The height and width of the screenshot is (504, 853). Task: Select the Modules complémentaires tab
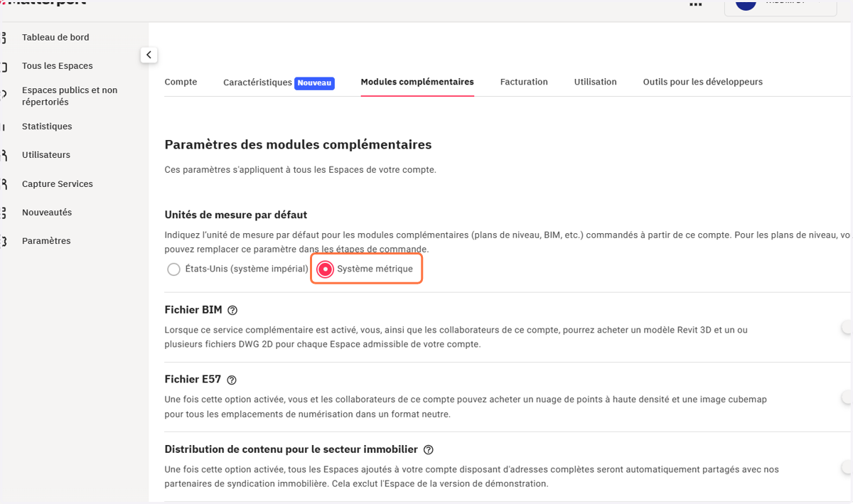click(x=417, y=82)
